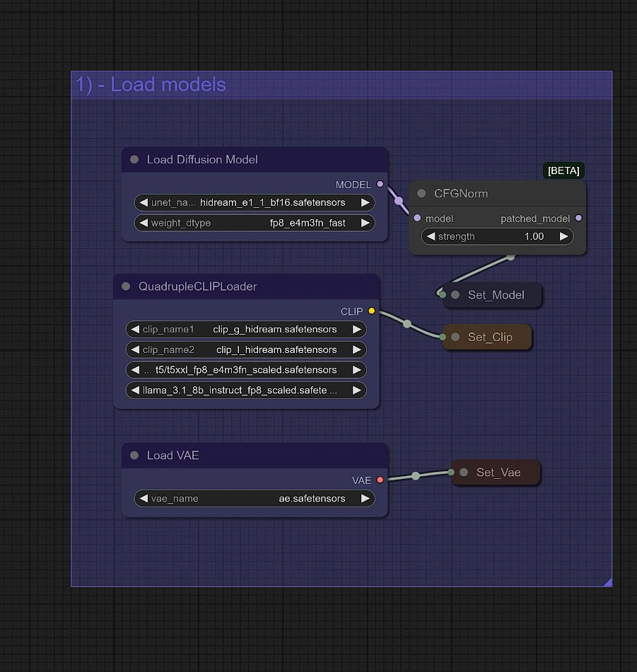Screen dimensions: 637x672
Task: Click previous arrow on unet_name field
Action: 144,202
